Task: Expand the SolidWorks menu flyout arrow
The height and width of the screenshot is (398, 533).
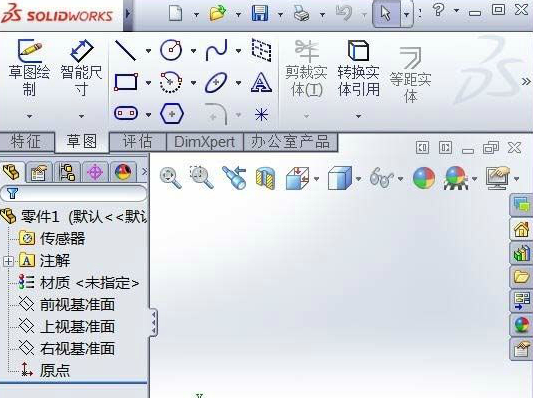Action: click(127, 14)
